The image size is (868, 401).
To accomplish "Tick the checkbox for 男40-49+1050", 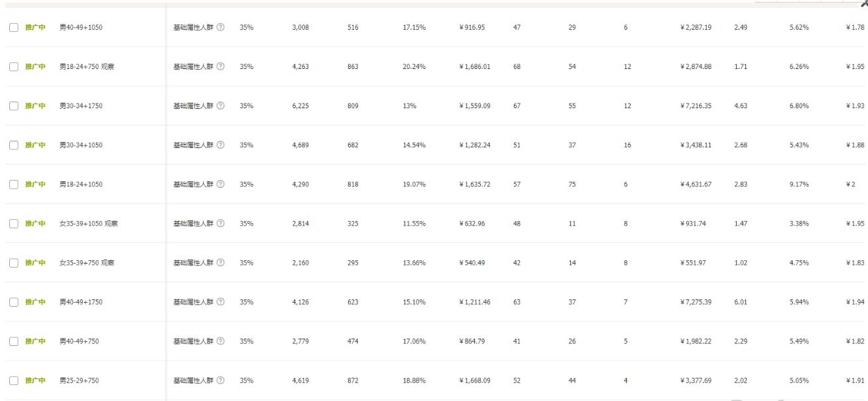I will (x=14, y=27).
